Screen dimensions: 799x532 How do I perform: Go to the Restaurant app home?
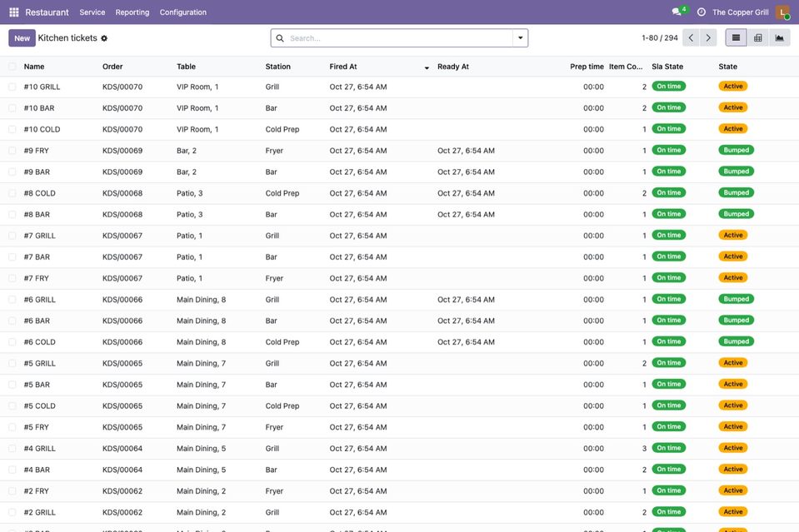[47, 12]
